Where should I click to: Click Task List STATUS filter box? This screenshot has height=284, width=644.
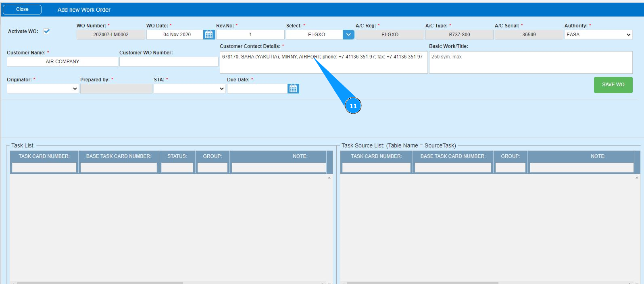coord(177,168)
